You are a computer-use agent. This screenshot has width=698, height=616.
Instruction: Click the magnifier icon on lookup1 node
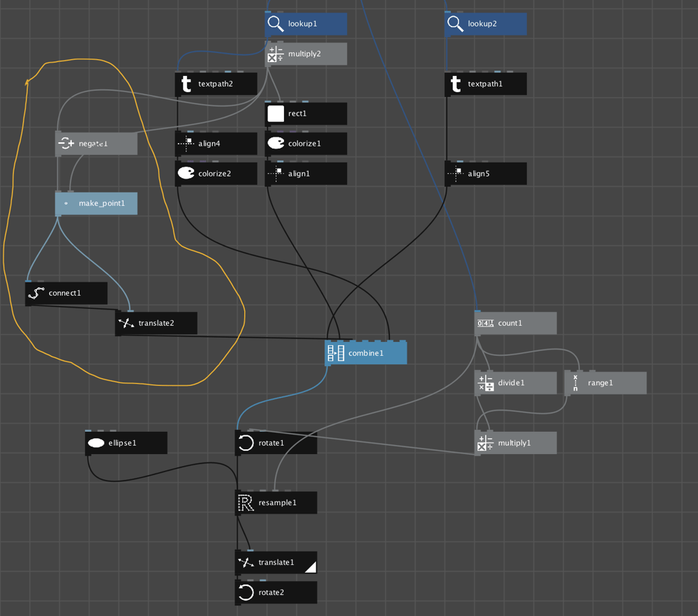[276, 24]
